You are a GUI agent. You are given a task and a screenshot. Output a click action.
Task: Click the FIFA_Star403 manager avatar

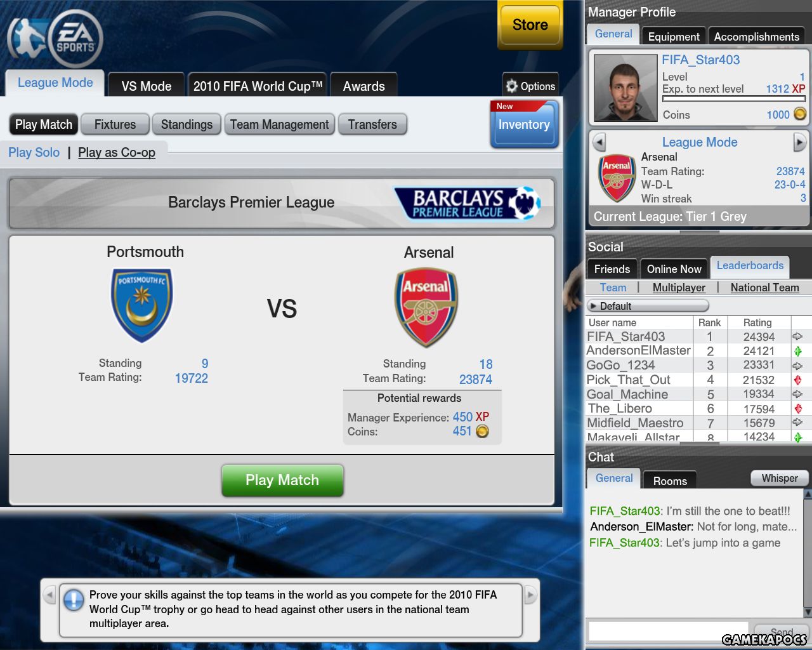pyautogui.click(x=625, y=88)
